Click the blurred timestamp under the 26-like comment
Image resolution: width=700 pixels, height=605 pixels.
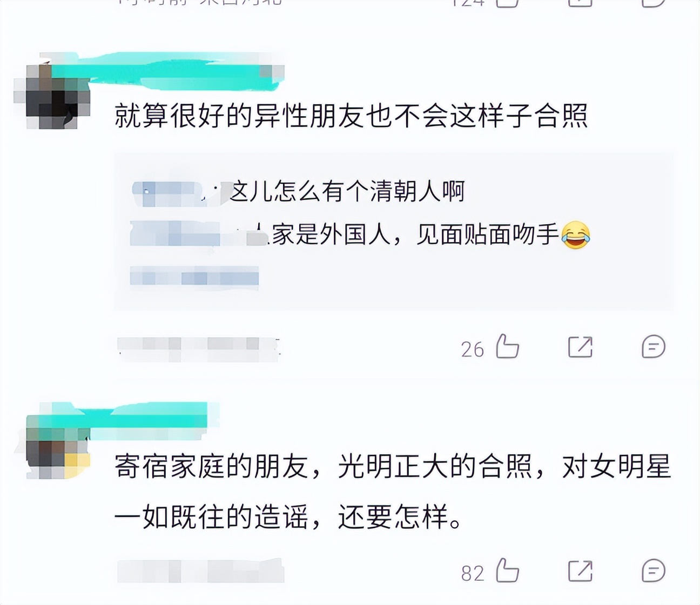pyautogui.click(x=198, y=348)
